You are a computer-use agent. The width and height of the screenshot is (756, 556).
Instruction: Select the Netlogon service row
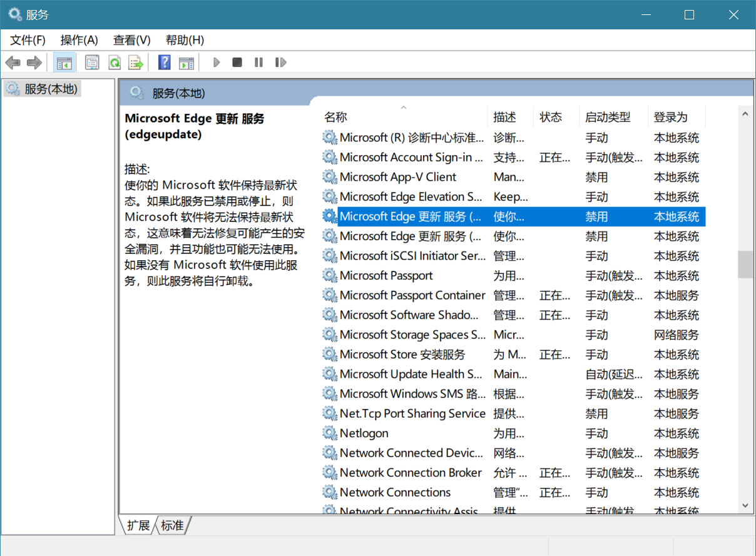coord(364,433)
